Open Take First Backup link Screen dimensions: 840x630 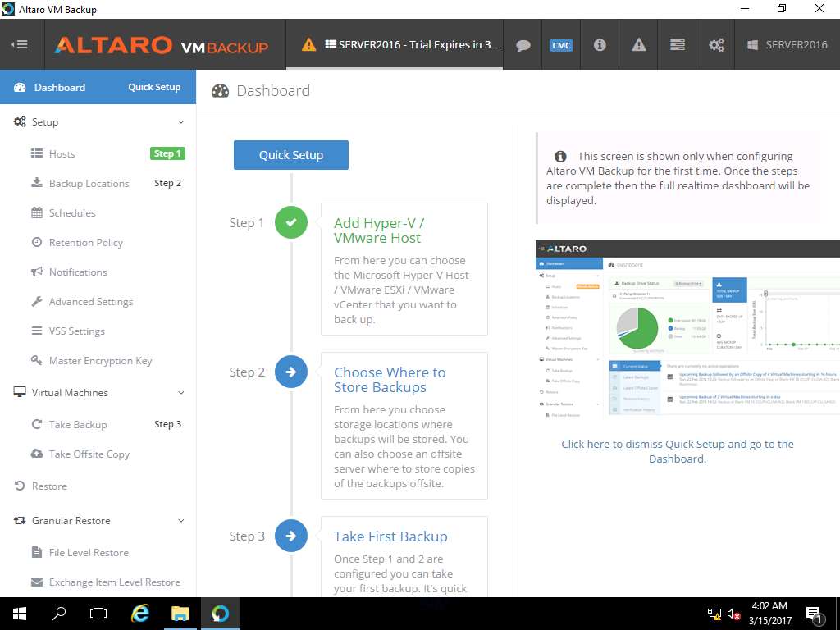[390, 536]
